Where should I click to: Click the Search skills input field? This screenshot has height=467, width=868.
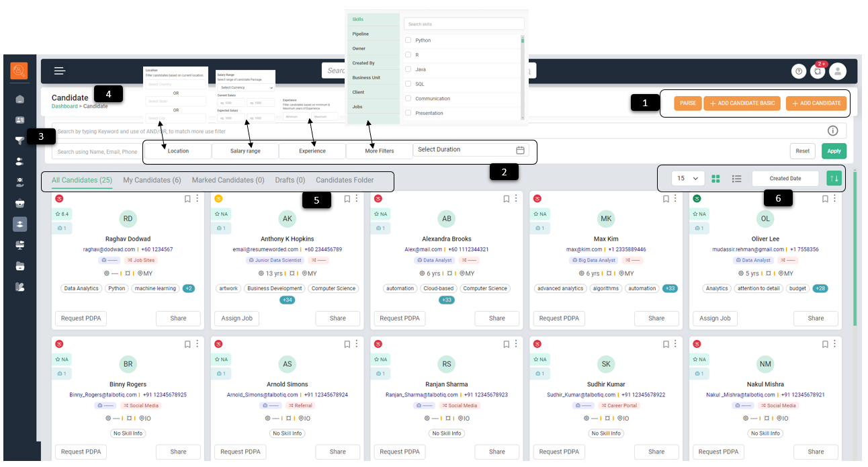point(464,24)
